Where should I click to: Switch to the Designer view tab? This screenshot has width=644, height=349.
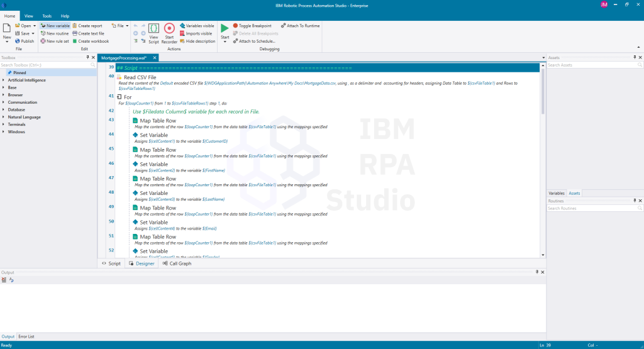tap(142, 263)
